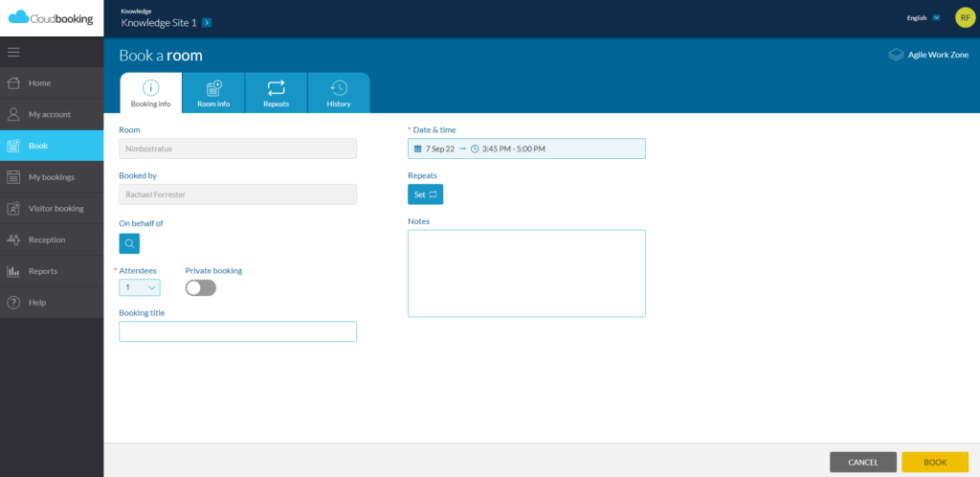
Task: Click the calendar icon in Date & time
Action: tap(417, 148)
